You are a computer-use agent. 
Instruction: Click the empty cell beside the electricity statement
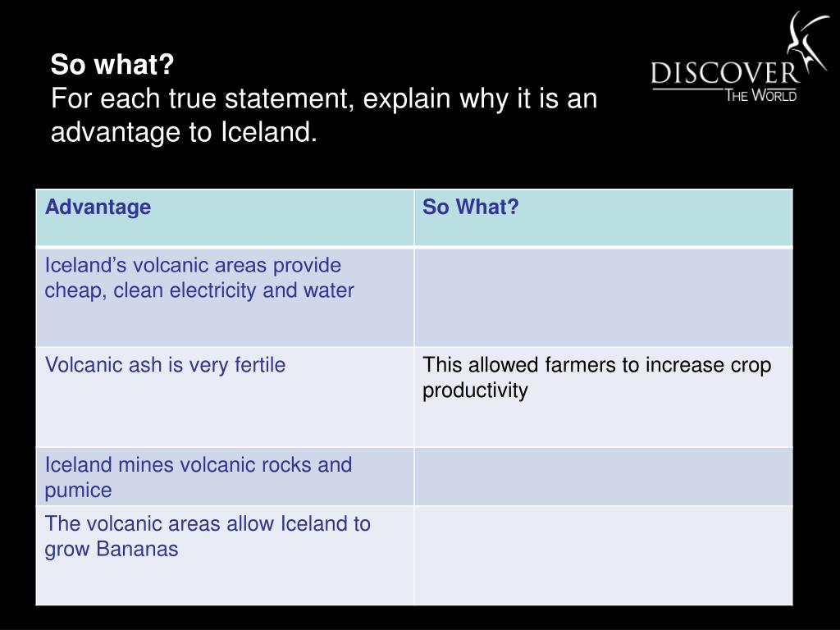[x=603, y=297]
